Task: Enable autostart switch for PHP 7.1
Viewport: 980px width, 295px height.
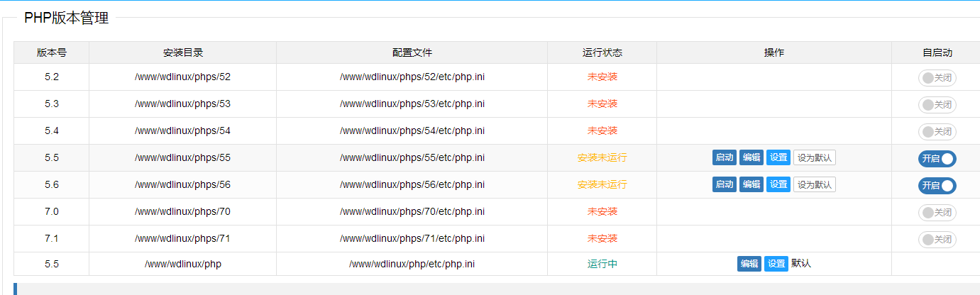Action: point(937,240)
